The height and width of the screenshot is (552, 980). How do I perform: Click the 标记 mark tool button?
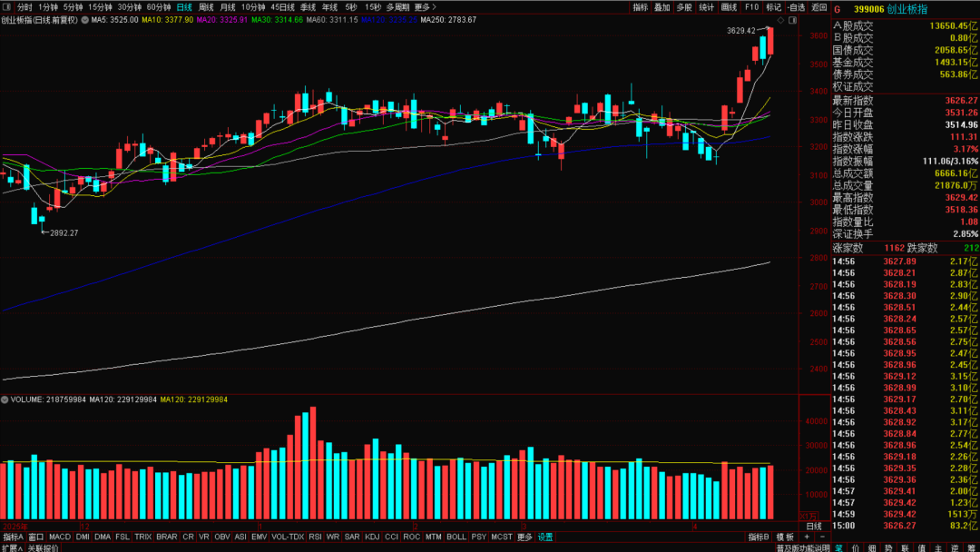[x=773, y=7]
